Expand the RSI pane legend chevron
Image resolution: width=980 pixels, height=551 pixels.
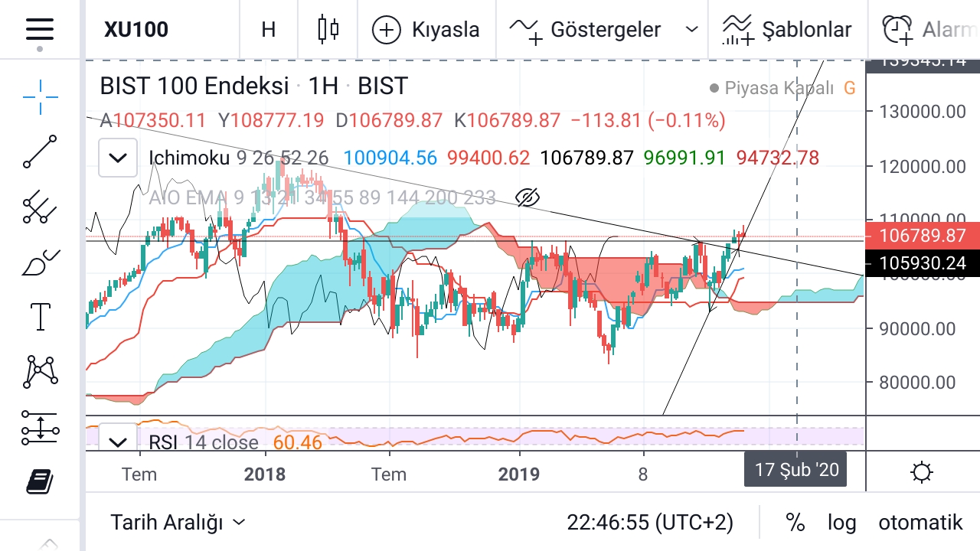[118, 442]
